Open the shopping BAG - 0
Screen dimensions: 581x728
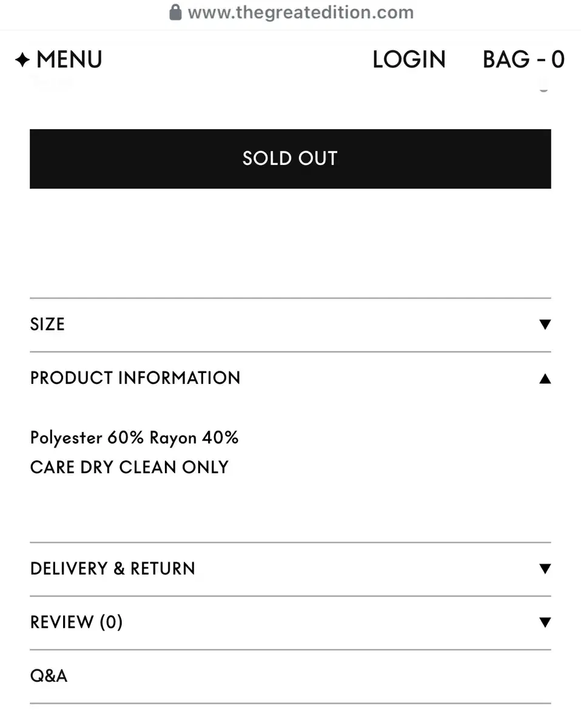(x=523, y=59)
